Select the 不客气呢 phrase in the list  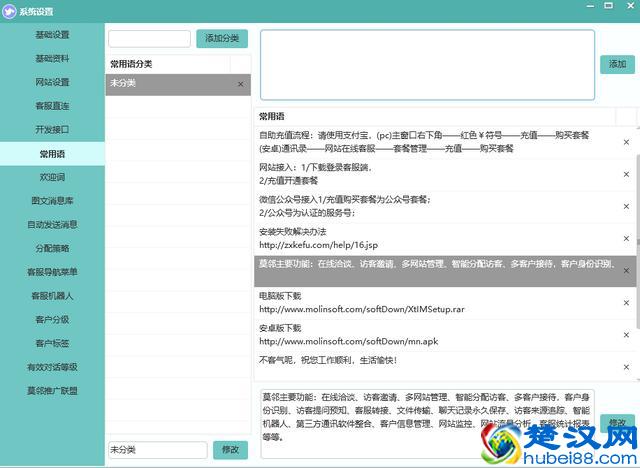pyautogui.click(x=430, y=360)
